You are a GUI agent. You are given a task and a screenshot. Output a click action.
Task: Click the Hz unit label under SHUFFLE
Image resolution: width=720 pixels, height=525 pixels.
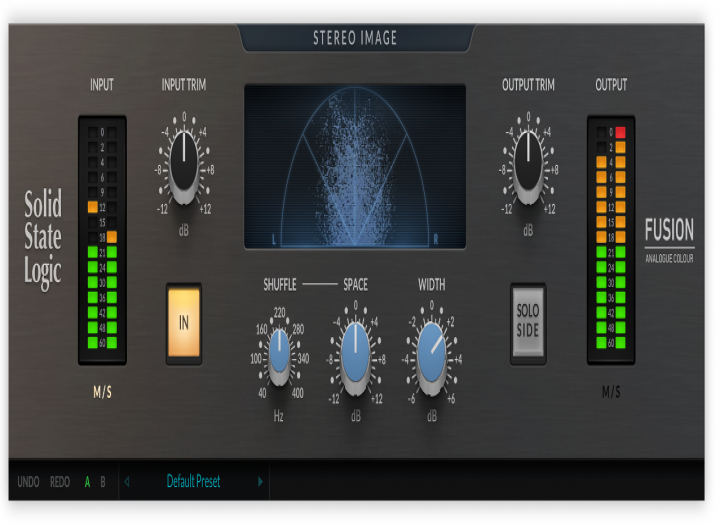pyautogui.click(x=278, y=416)
